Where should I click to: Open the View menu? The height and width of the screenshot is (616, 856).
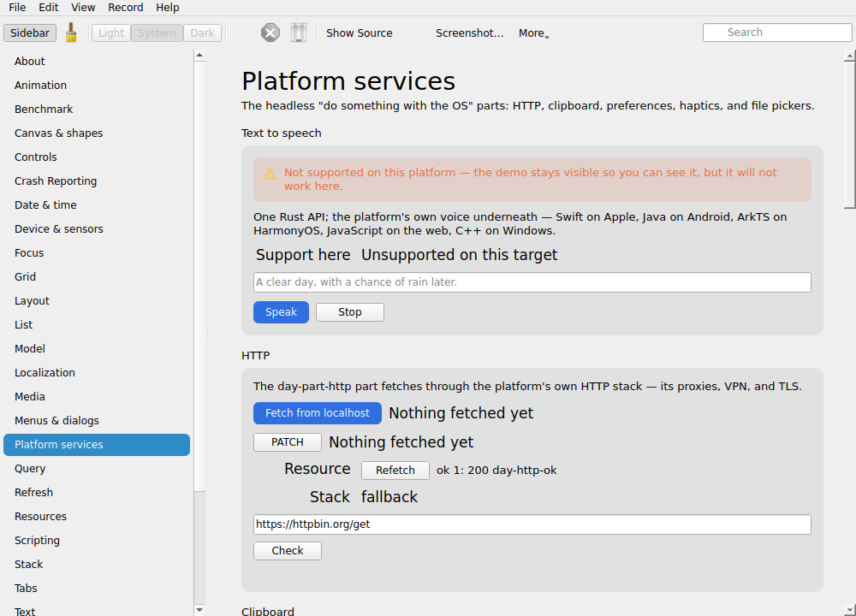pyautogui.click(x=83, y=7)
